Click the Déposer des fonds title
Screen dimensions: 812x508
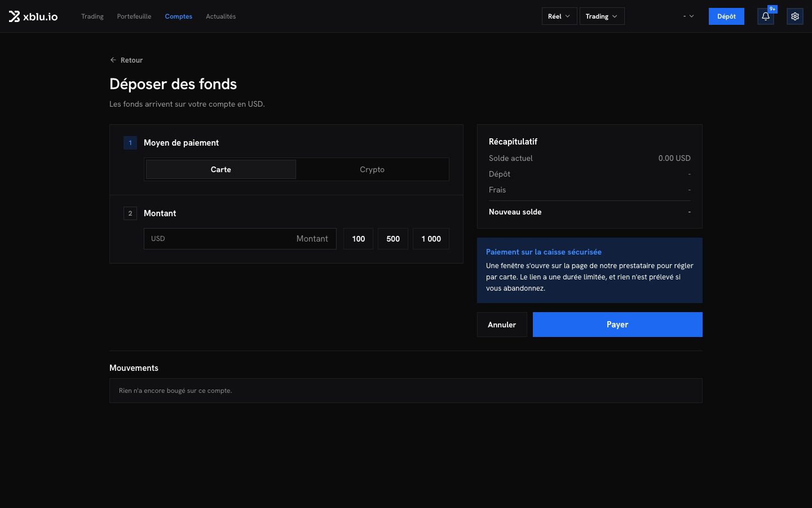pyautogui.click(x=173, y=84)
